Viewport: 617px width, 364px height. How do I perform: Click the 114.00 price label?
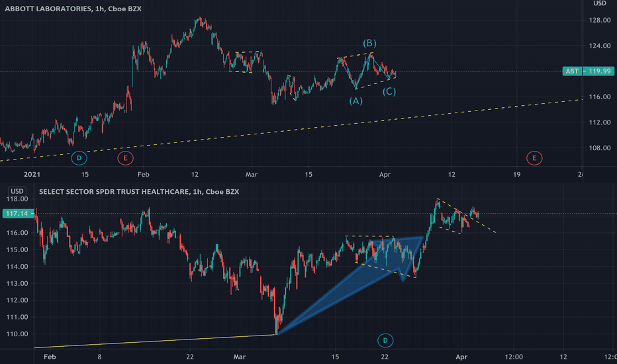[x=17, y=267]
